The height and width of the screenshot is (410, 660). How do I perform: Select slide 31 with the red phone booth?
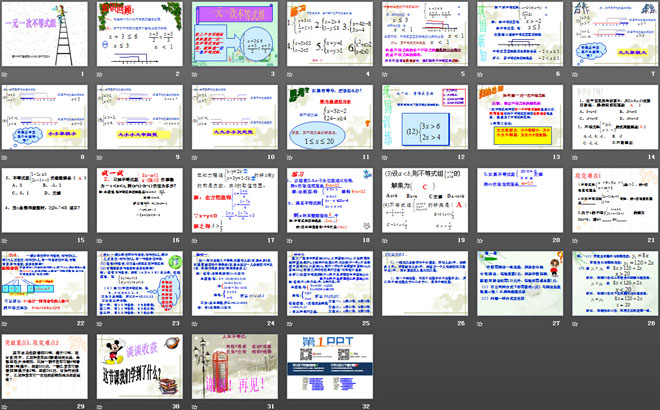point(235,367)
